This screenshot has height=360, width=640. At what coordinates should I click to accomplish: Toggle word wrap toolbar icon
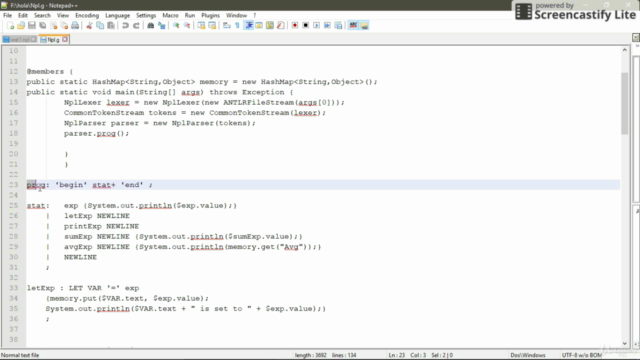[227, 26]
